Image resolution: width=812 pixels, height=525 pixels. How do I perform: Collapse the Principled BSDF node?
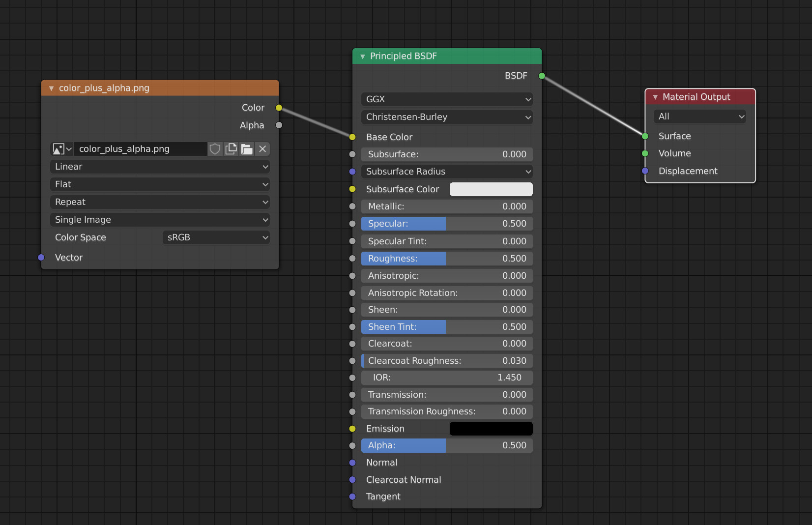click(363, 57)
